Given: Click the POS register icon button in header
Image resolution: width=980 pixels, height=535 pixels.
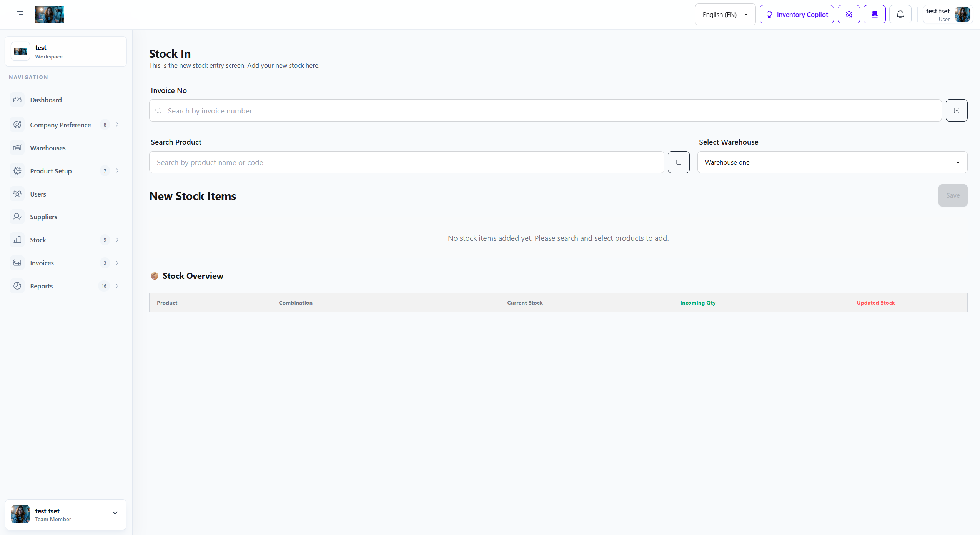Looking at the screenshot, I should tap(875, 15).
